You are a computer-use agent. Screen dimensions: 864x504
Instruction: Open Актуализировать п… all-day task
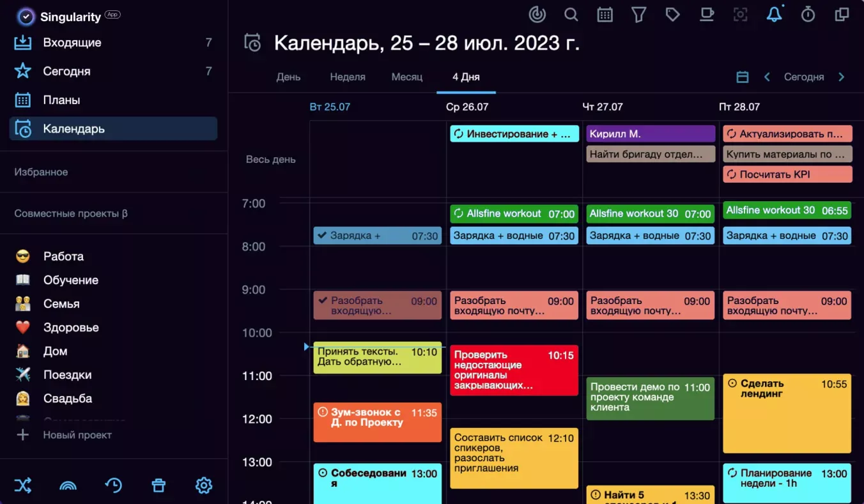[787, 134]
